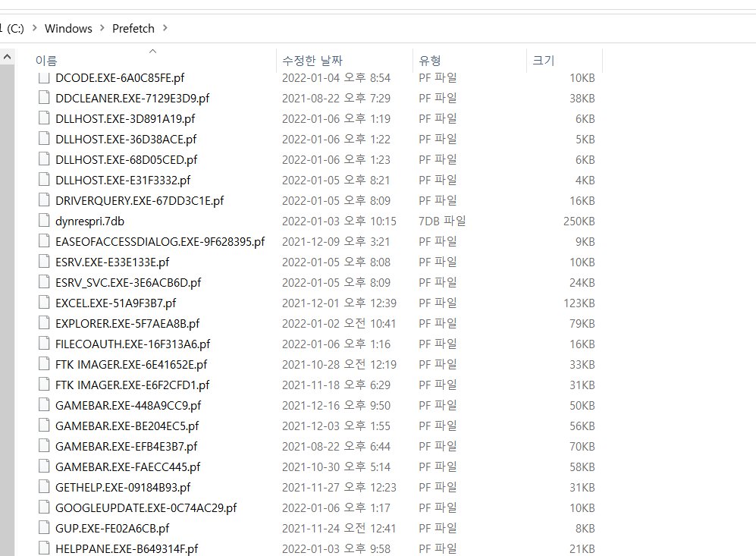The width and height of the screenshot is (756, 556).
Task: Click date 2022-01-02 오전 10:41 of EXPLORER.EXE
Action: point(339,324)
